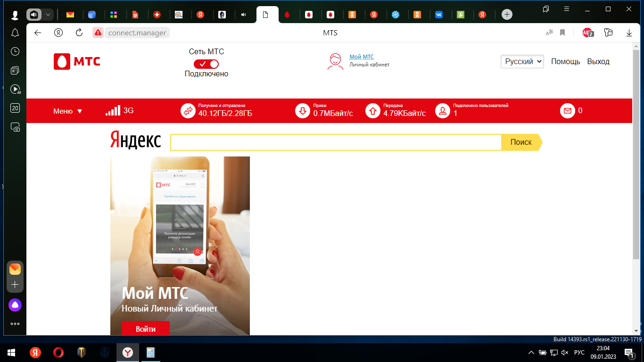Screen dimensions: 644x362
Task: Expand the Меню dropdown
Action: pyautogui.click(x=68, y=111)
